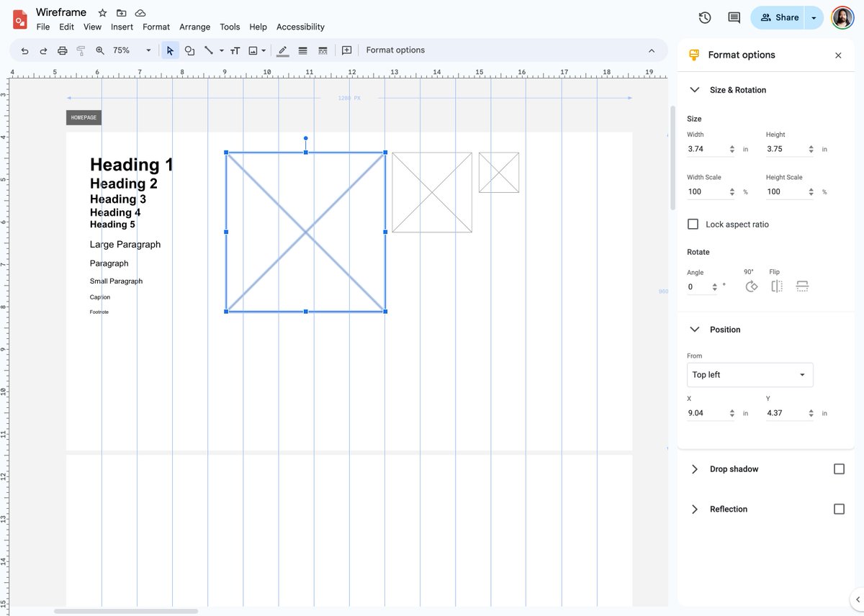Close the Format options panel
This screenshot has height=616, width=864.
838,55
